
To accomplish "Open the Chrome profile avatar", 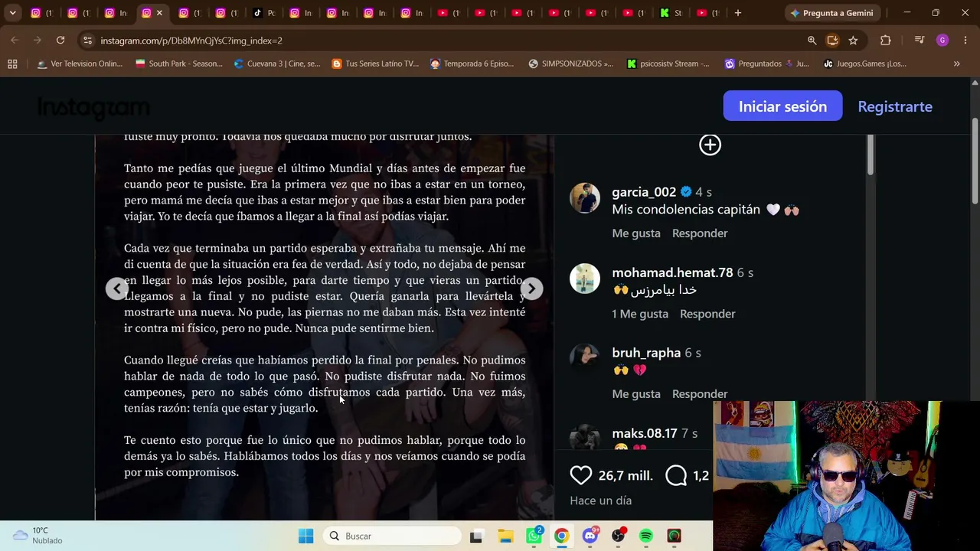I will point(942,40).
